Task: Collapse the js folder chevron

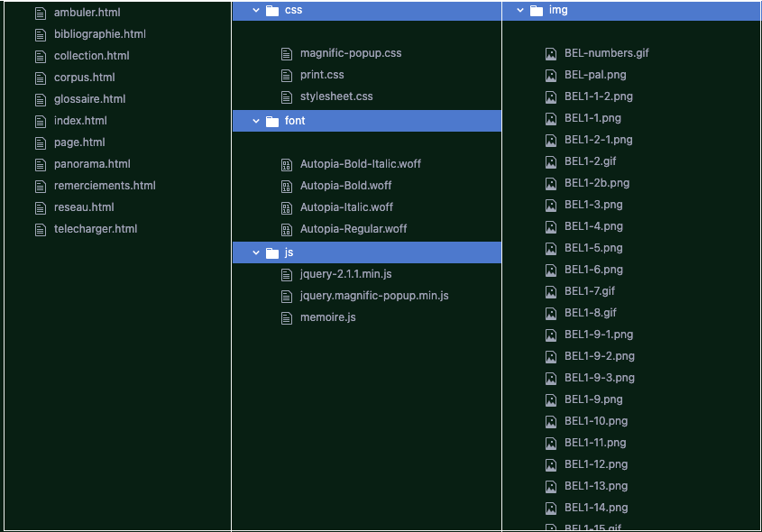Action: pyautogui.click(x=255, y=252)
